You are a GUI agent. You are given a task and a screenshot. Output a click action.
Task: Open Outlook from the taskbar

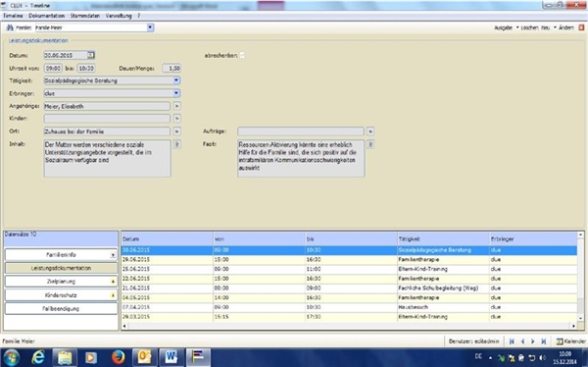(x=144, y=357)
